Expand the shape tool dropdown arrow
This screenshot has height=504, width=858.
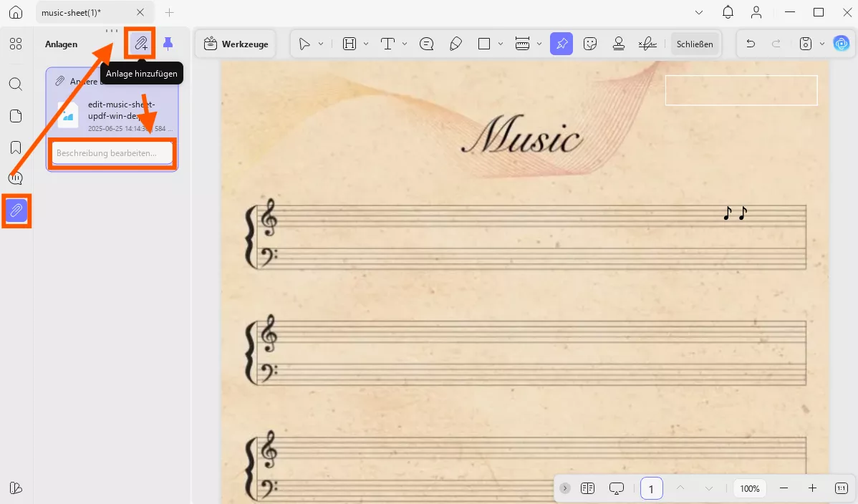point(500,44)
